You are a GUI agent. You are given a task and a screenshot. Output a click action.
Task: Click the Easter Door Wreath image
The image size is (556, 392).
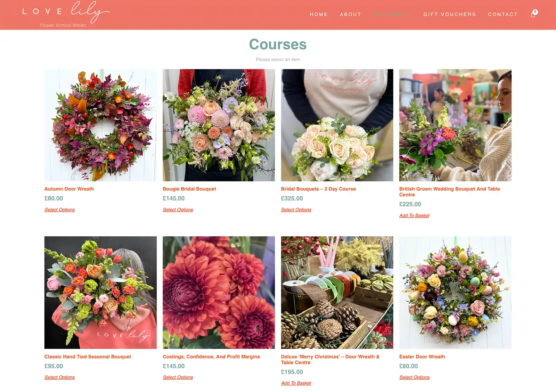(x=455, y=293)
